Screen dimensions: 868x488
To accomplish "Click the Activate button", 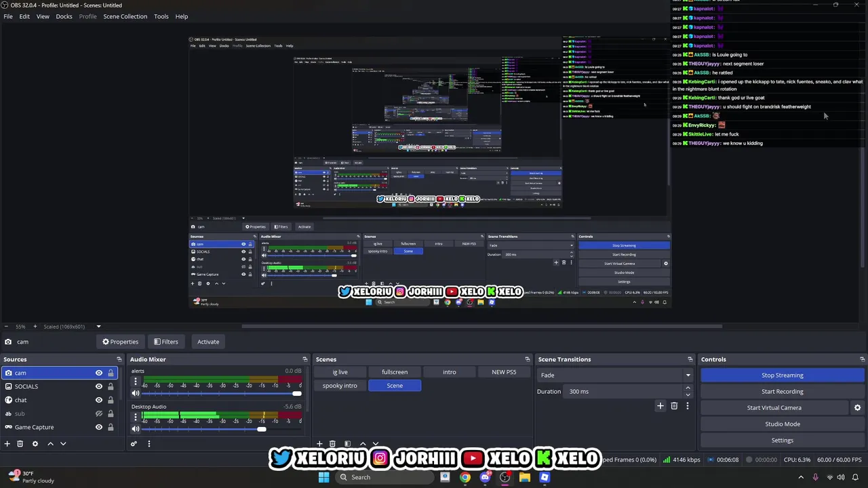I will click(208, 342).
